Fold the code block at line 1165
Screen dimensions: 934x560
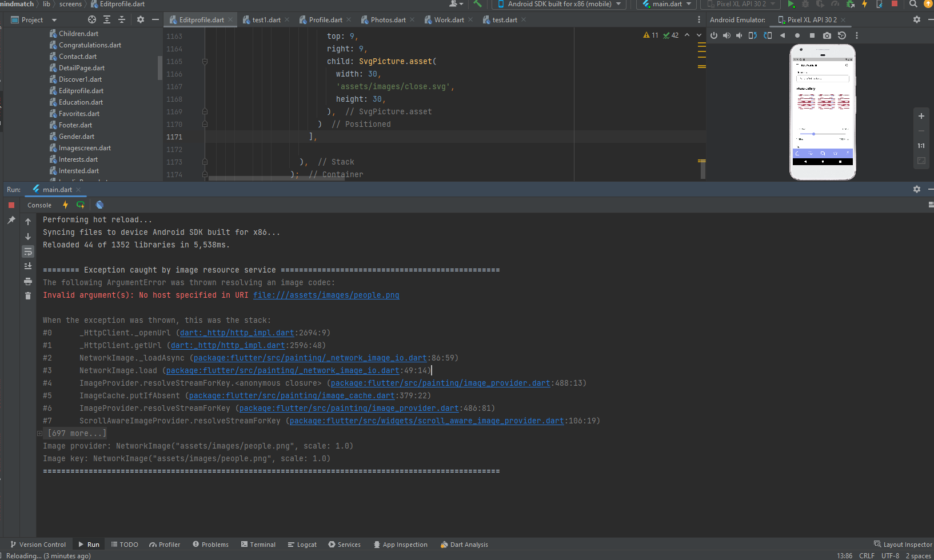205,62
